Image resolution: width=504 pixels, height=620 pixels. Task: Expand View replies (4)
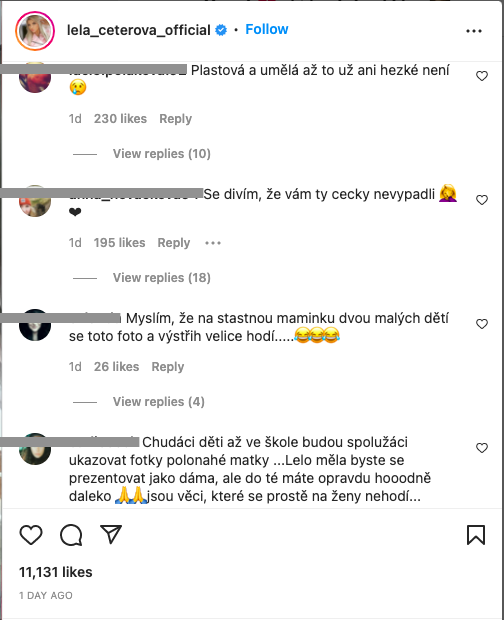(159, 402)
